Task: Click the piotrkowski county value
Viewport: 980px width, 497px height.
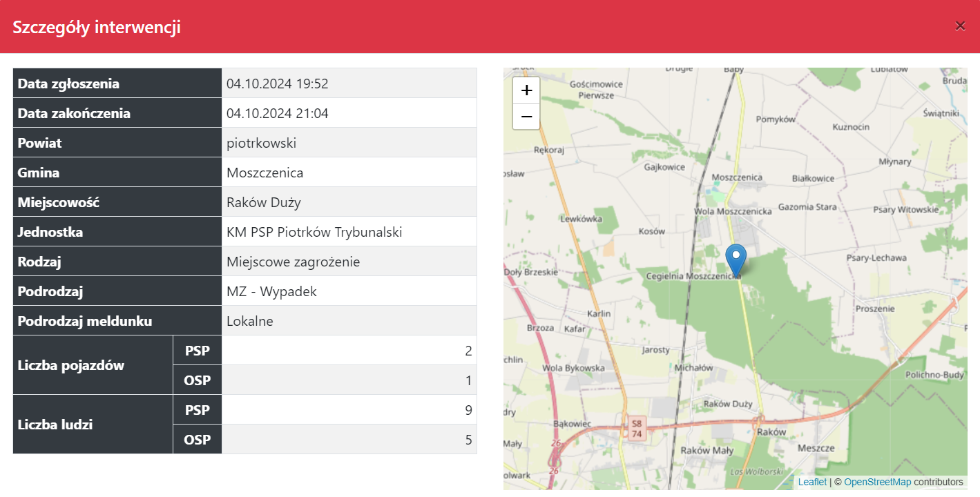Action: [x=261, y=143]
